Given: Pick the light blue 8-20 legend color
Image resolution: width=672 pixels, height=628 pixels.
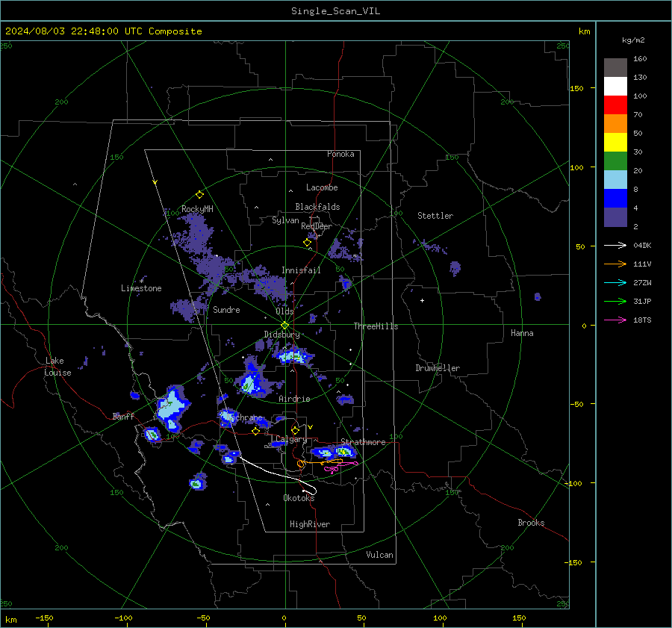Looking at the screenshot, I should click(x=615, y=180).
